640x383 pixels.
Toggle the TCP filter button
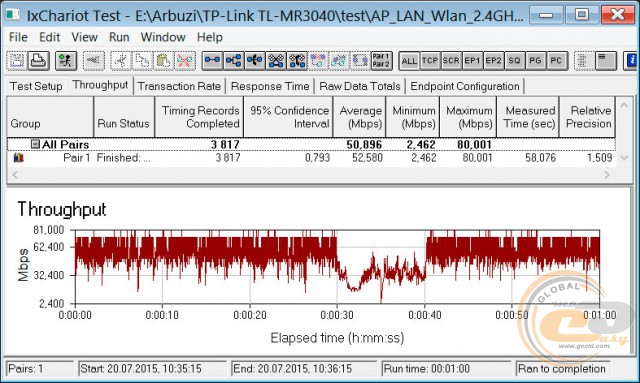click(430, 61)
